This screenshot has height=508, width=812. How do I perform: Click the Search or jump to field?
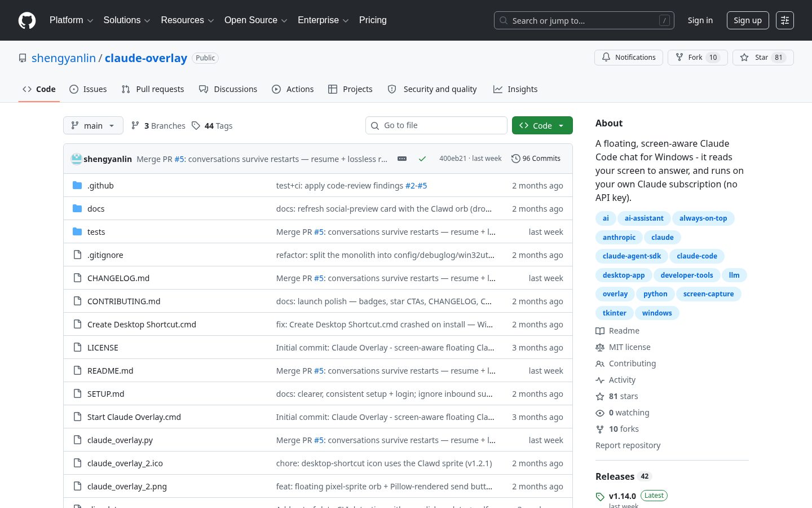[x=584, y=20]
